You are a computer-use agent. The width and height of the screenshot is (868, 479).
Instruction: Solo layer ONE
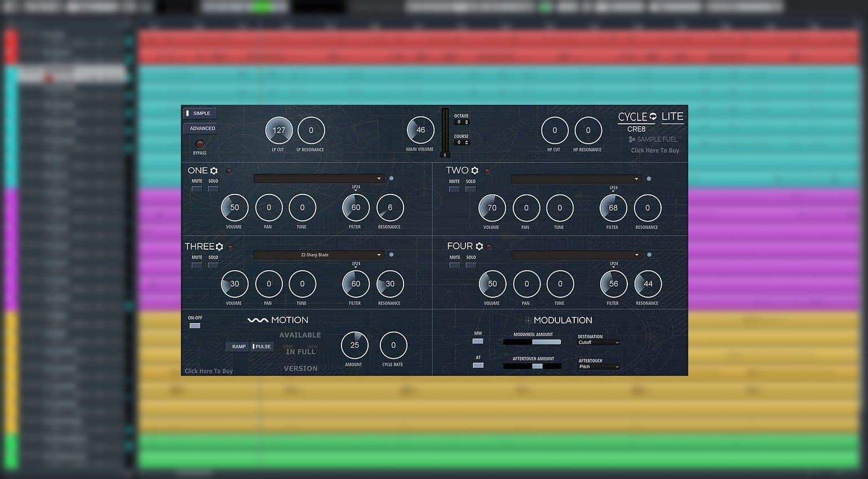click(x=213, y=189)
